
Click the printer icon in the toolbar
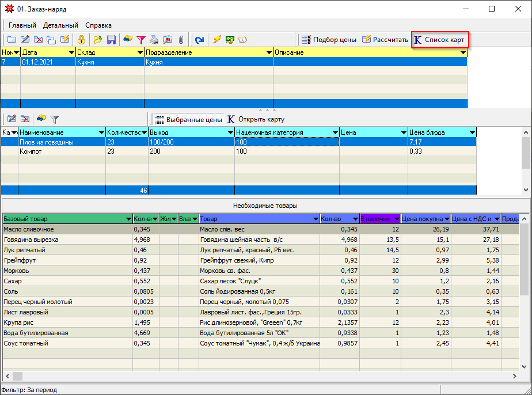click(154, 40)
